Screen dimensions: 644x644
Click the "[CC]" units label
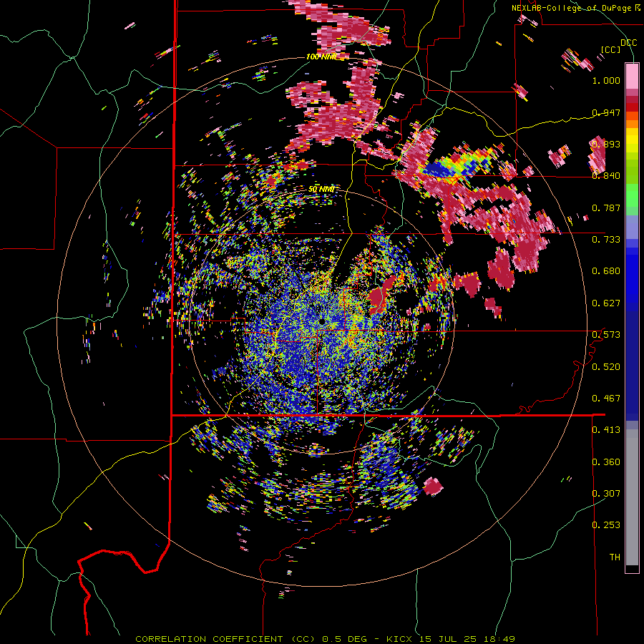pos(611,49)
